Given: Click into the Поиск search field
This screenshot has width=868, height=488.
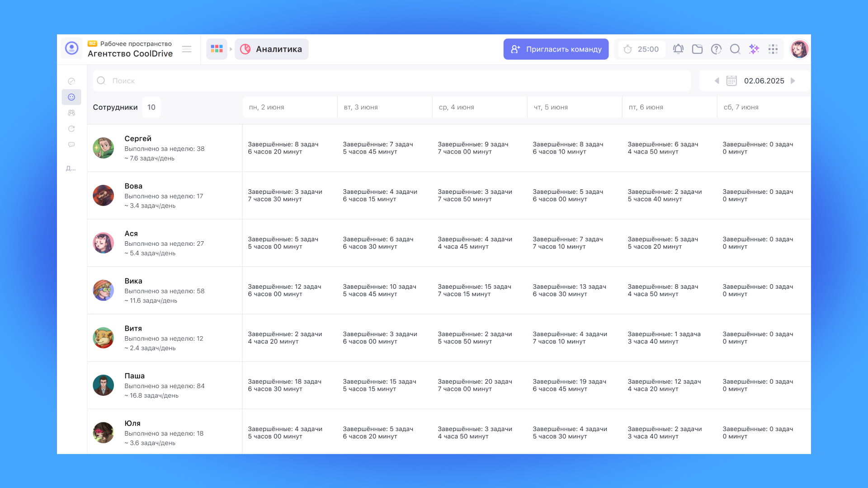Looking at the screenshot, I should tap(392, 81).
